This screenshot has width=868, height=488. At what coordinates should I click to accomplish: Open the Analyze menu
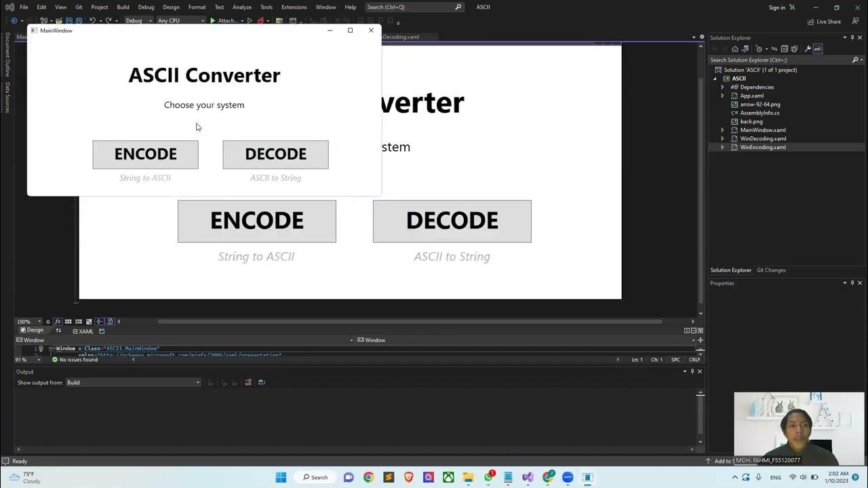[242, 7]
